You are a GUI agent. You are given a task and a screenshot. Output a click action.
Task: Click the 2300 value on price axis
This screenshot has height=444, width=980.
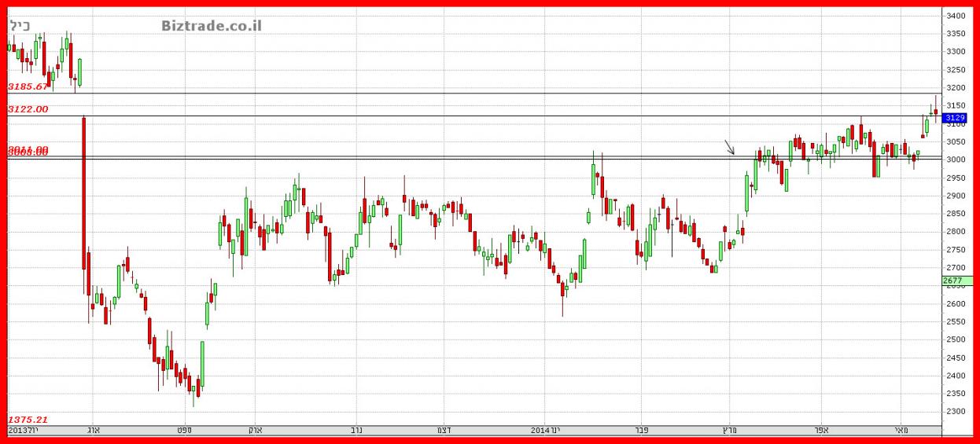[956, 412]
